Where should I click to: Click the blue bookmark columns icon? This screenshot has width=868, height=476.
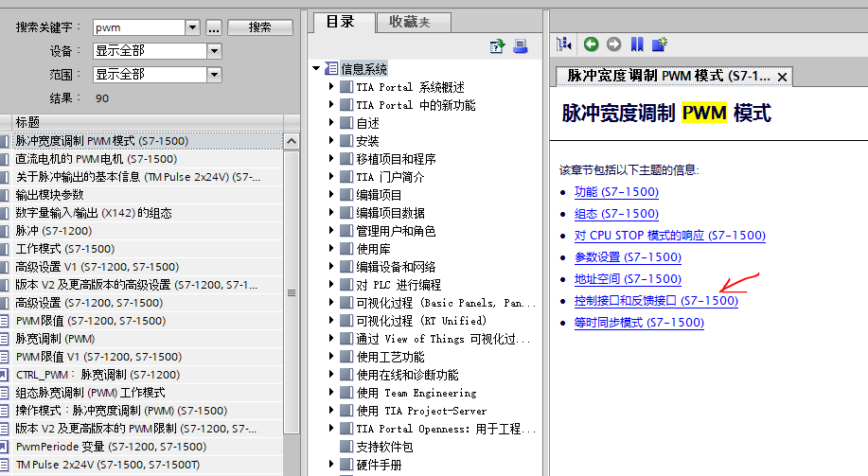click(637, 44)
